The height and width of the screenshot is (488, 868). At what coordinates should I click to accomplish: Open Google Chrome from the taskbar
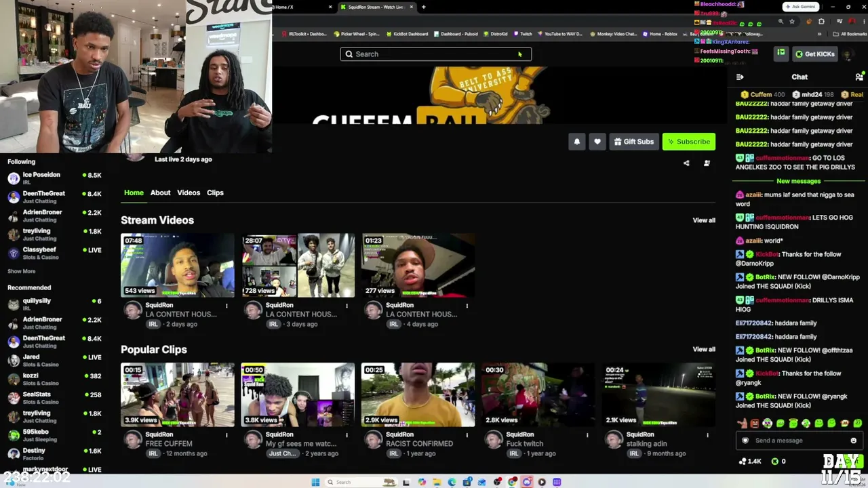(512, 482)
